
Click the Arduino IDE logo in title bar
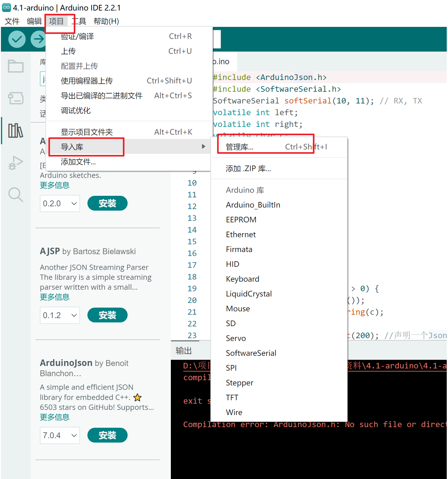(6, 7)
